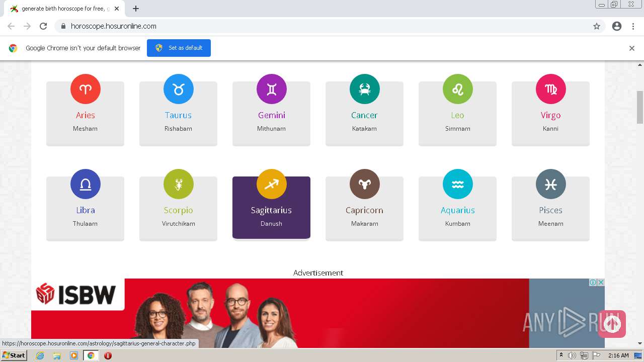Open the Cancer link text
Image resolution: width=644 pixels, height=362 pixels.
point(364,115)
